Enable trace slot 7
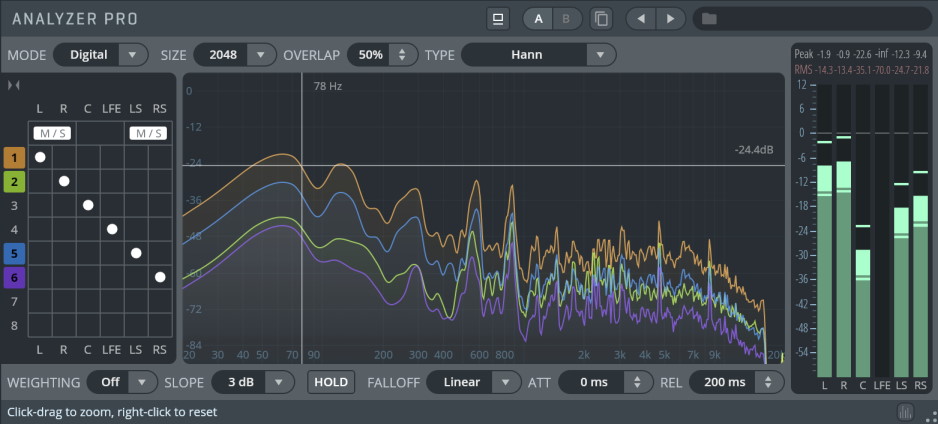 click(x=14, y=301)
